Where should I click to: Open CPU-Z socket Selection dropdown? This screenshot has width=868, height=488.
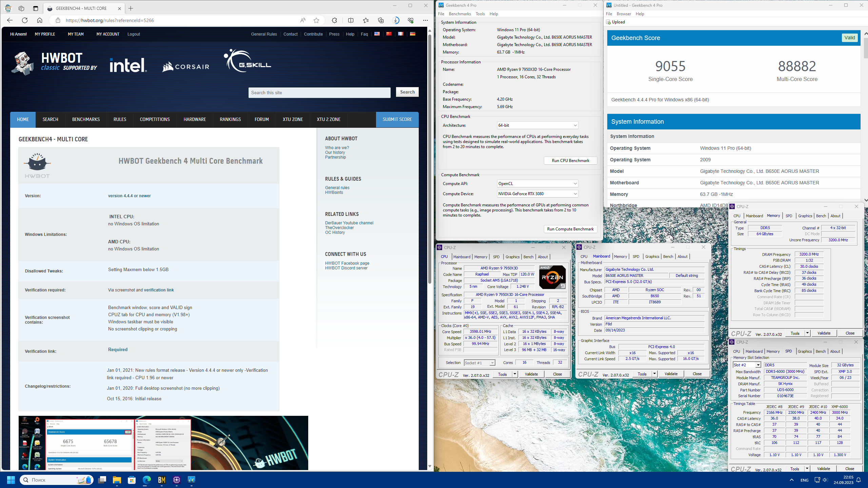pyautogui.click(x=479, y=363)
